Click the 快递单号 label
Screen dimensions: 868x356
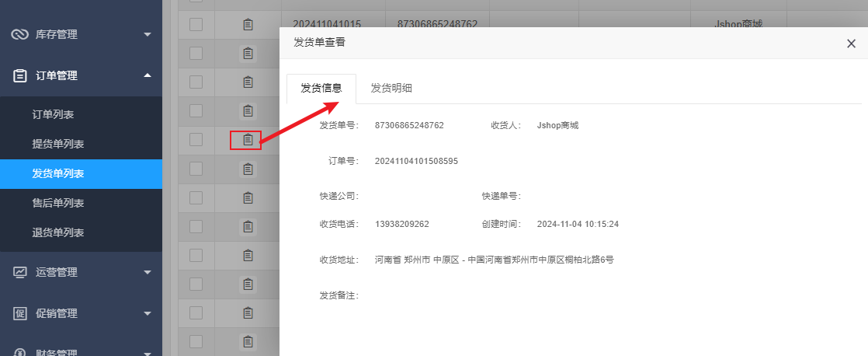click(x=502, y=196)
